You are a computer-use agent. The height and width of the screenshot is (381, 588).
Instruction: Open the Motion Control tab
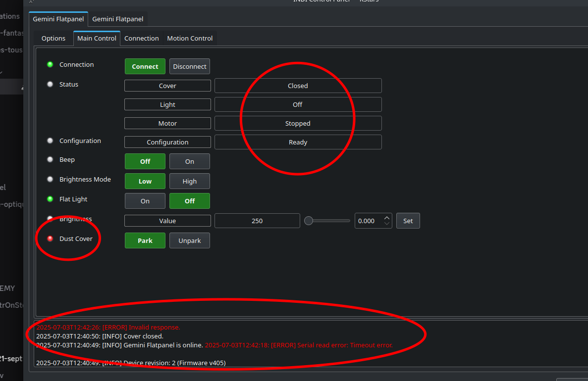(x=190, y=38)
